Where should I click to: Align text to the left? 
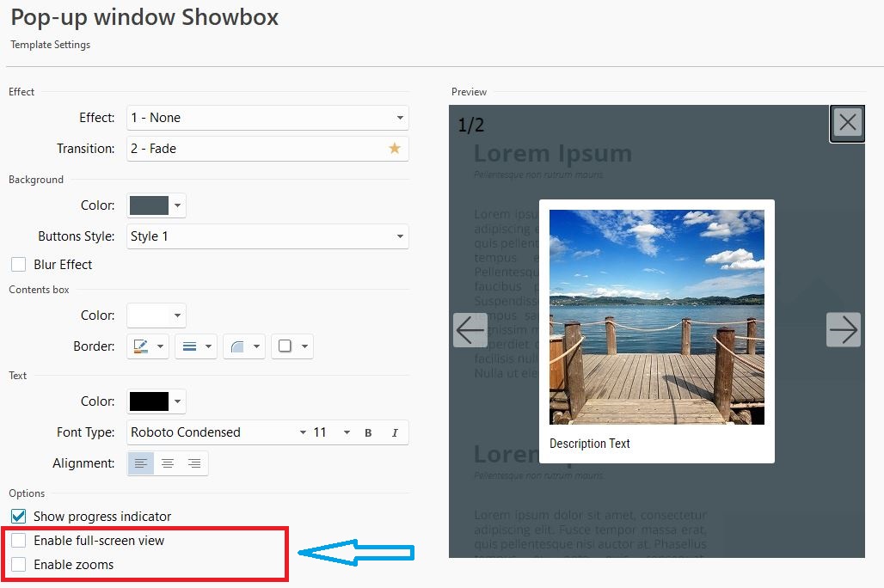tap(141, 463)
